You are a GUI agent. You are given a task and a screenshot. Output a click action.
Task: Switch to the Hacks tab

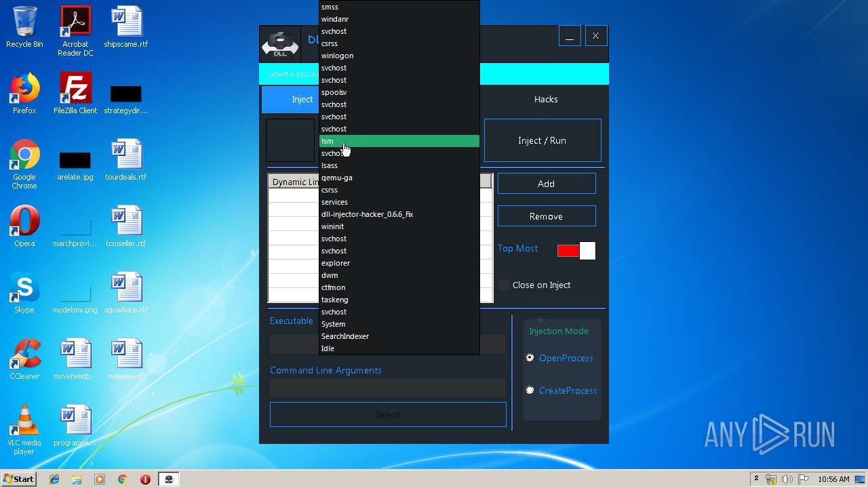pyautogui.click(x=546, y=99)
